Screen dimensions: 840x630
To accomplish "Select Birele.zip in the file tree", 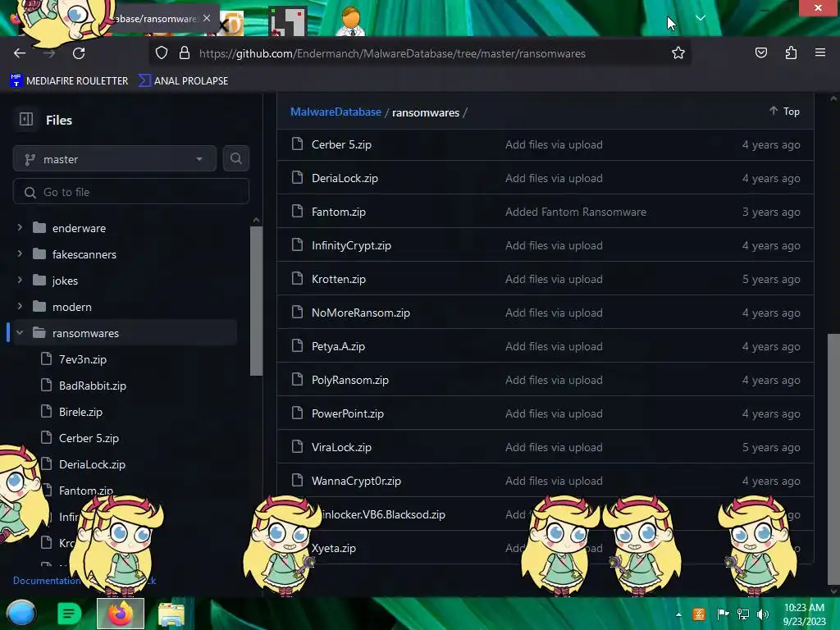I will 80,412.
